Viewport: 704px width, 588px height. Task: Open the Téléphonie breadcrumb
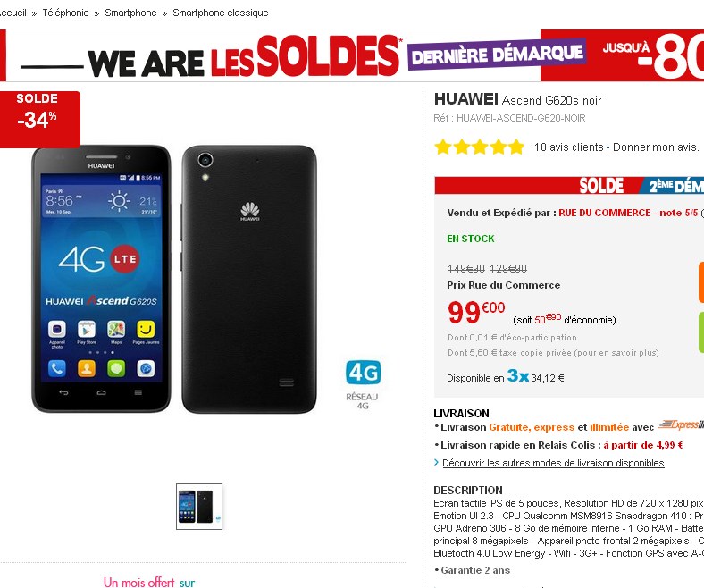click(x=65, y=13)
